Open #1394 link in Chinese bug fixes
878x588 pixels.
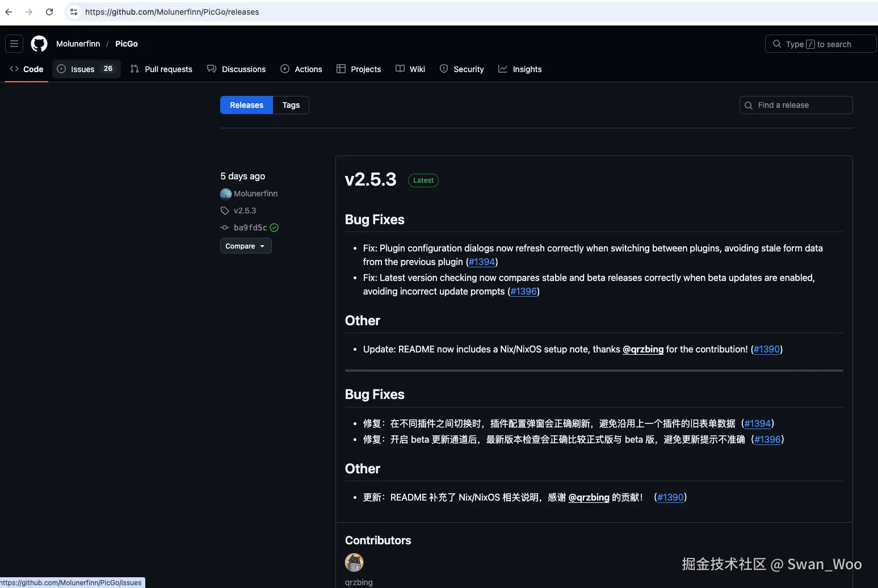pos(758,423)
